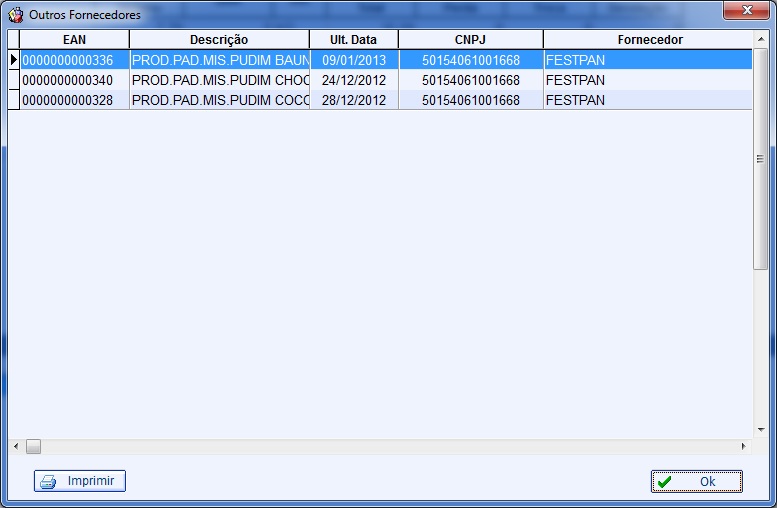Select description PROD.PAD.MIS.PUDIM CHOC
The height and width of the screenshot is (508, 777).
click(220, 80)
